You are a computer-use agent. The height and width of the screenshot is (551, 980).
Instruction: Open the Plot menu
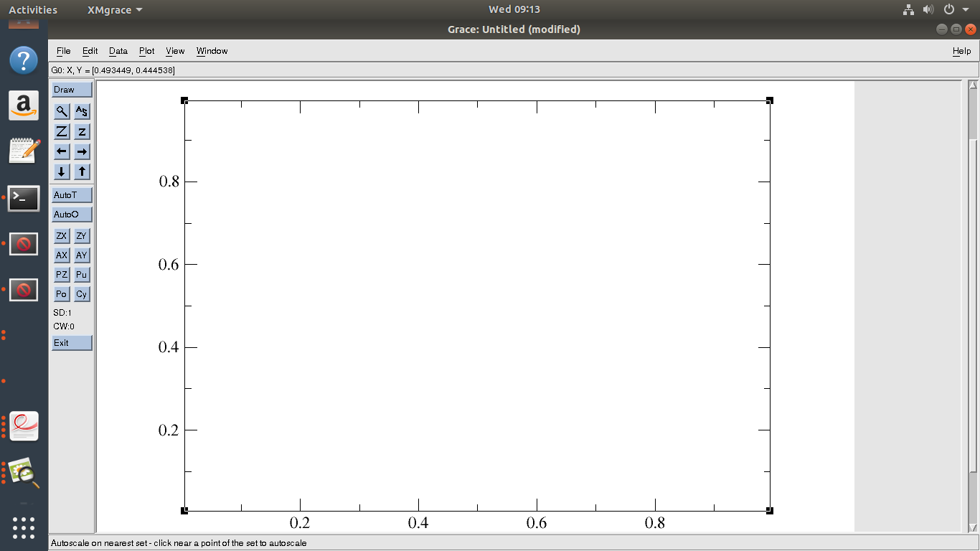click(x=146, y=51)
